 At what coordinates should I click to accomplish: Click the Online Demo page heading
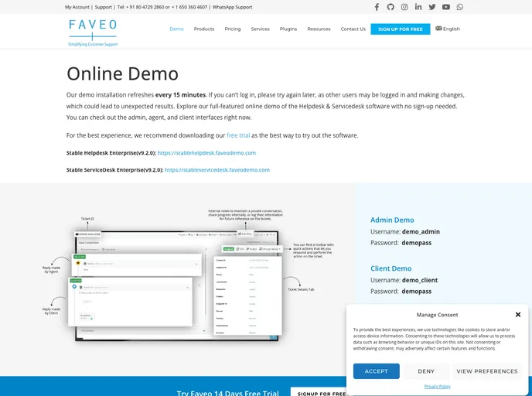(122, 73)
